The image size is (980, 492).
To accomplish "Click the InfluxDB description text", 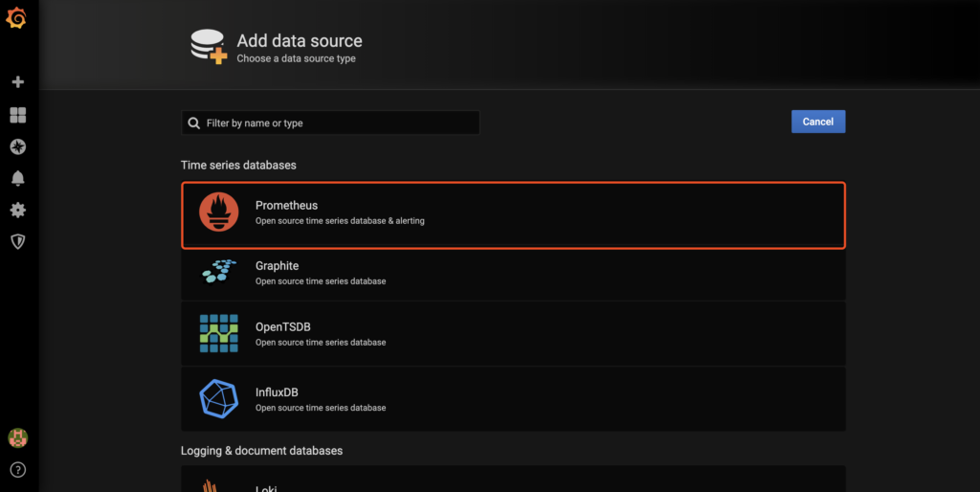I will tap(321, 408).
